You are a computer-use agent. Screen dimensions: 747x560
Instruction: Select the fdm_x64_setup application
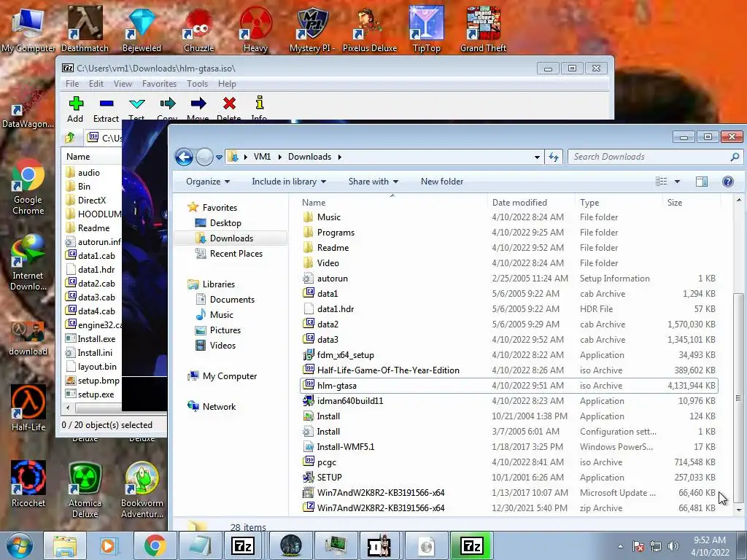(x=508, y=355)
